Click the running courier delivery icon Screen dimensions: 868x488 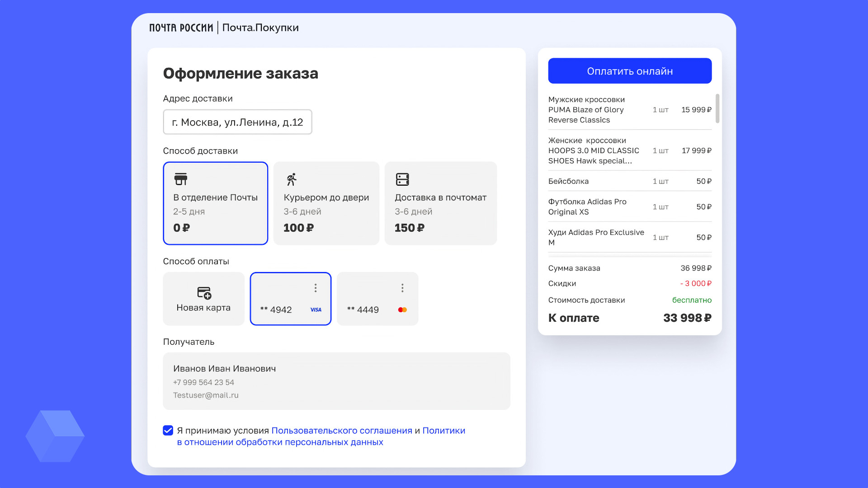click(292, 179)
